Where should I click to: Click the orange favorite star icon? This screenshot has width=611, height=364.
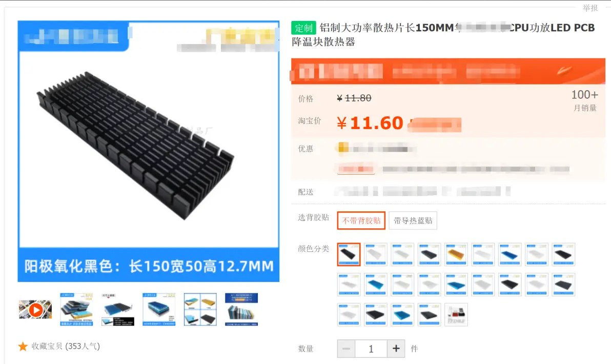23,346
